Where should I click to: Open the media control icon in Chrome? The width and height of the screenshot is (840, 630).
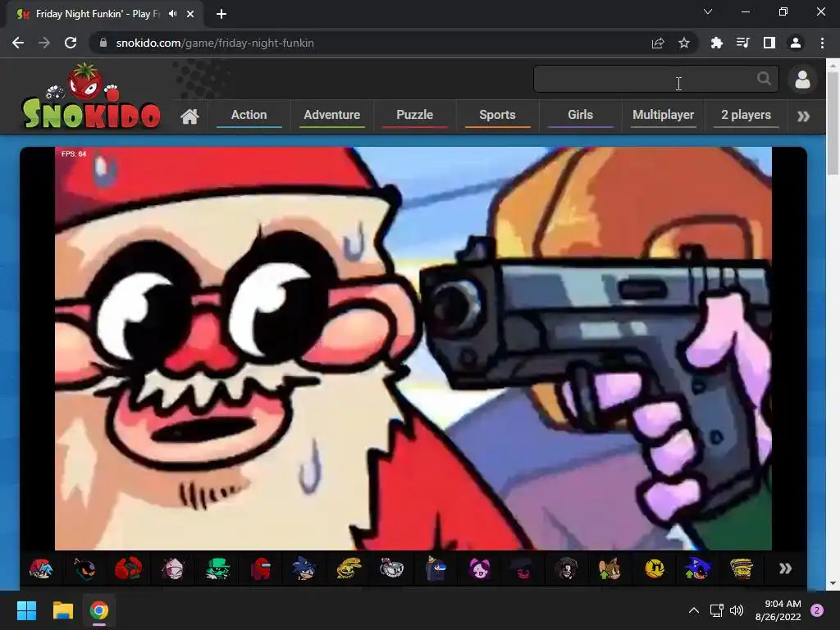(742, 43)
